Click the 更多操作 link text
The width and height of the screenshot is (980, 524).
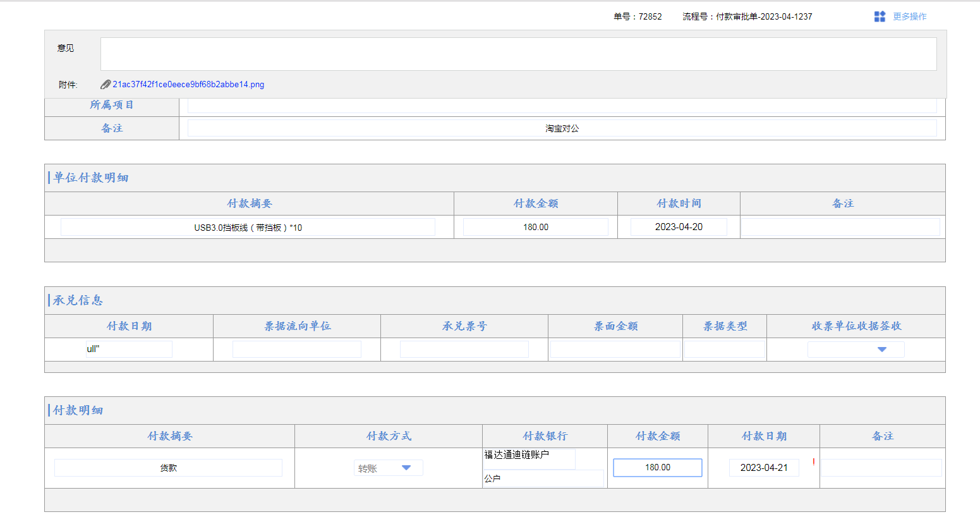pyautogui.click(x=909, y=16)
